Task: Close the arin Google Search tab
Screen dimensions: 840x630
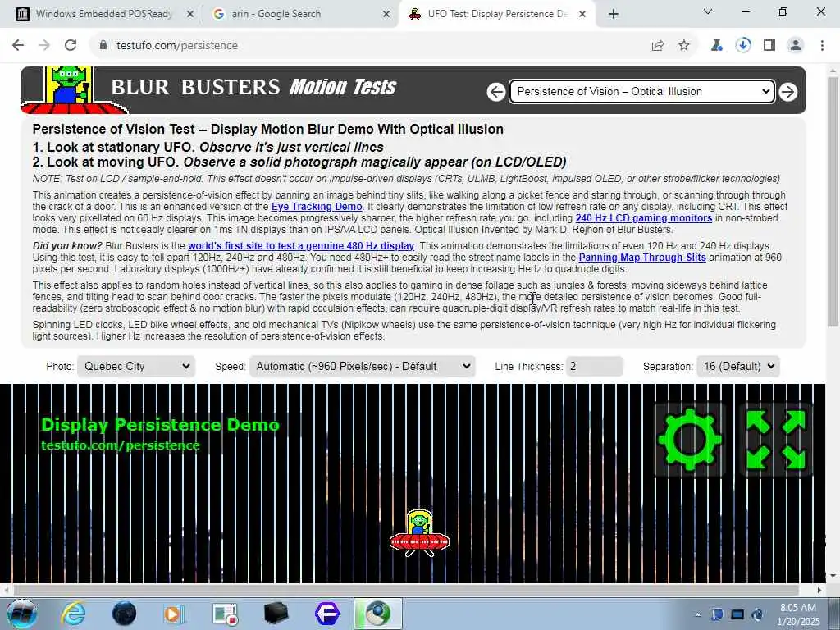Action: (386, 14)
